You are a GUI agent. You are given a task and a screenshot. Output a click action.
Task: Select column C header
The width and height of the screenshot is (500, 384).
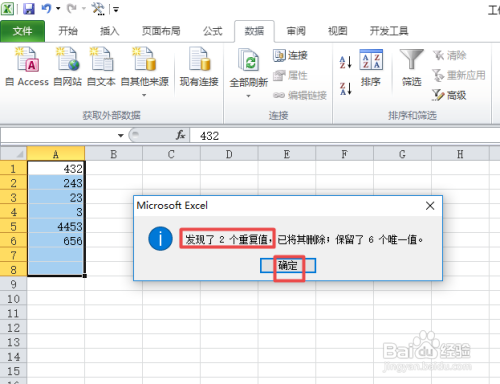(x=171, y=154)
